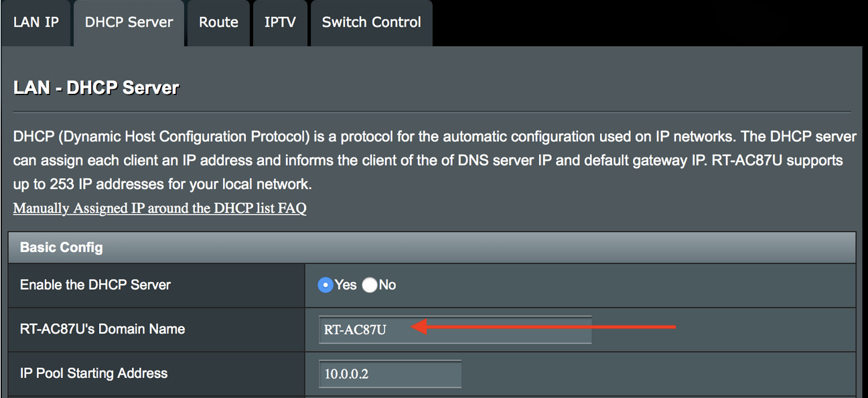Switch to the LAN IP tab
This screenshot has height=398, width=868.
(x=36, y=22)
